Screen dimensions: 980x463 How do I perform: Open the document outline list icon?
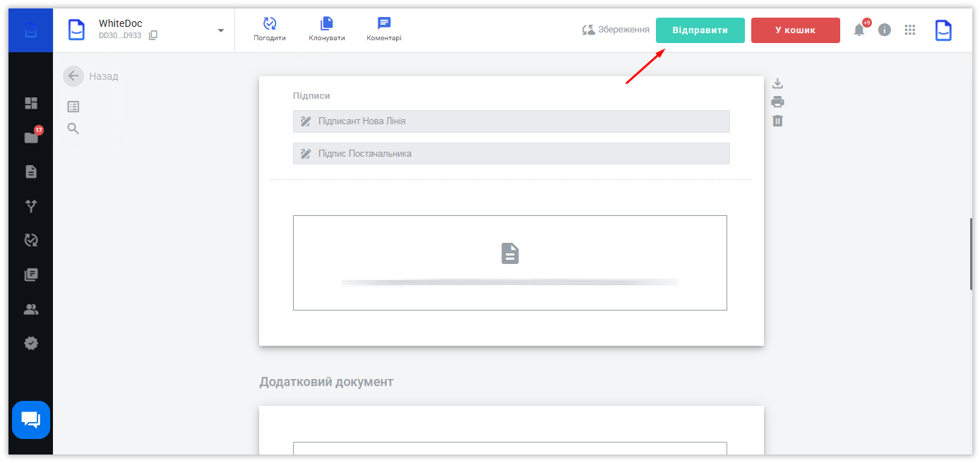click(73, 107)
